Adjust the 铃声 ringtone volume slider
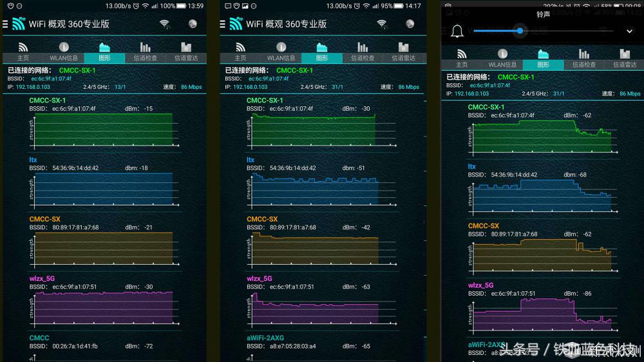 [x=543, y=31]
